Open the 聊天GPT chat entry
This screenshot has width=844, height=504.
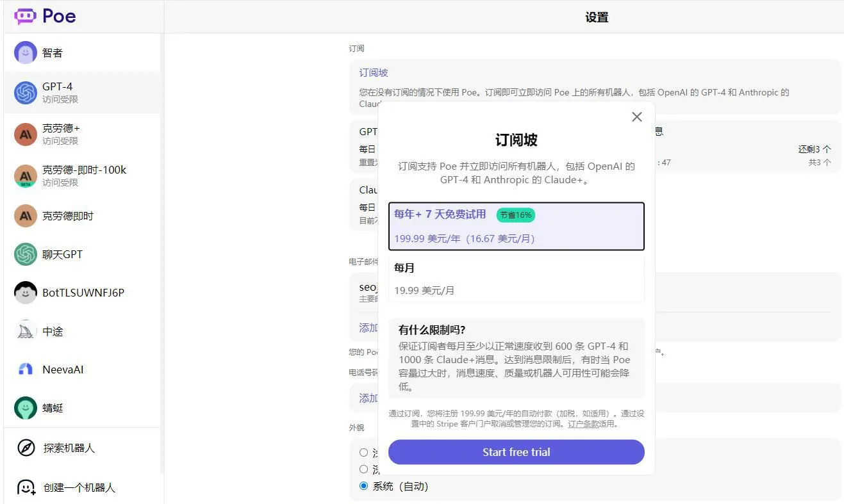click(x=82, y=254)
